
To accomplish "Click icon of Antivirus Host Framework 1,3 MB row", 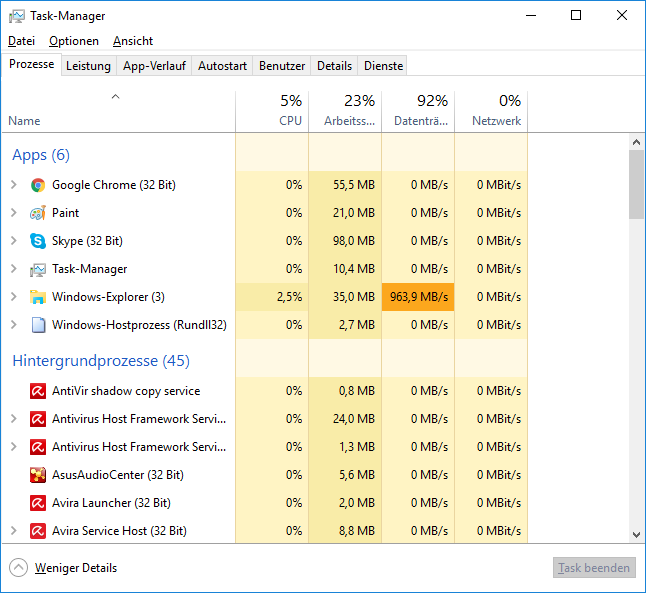I will pyautogui.click(x=38, y=447).
